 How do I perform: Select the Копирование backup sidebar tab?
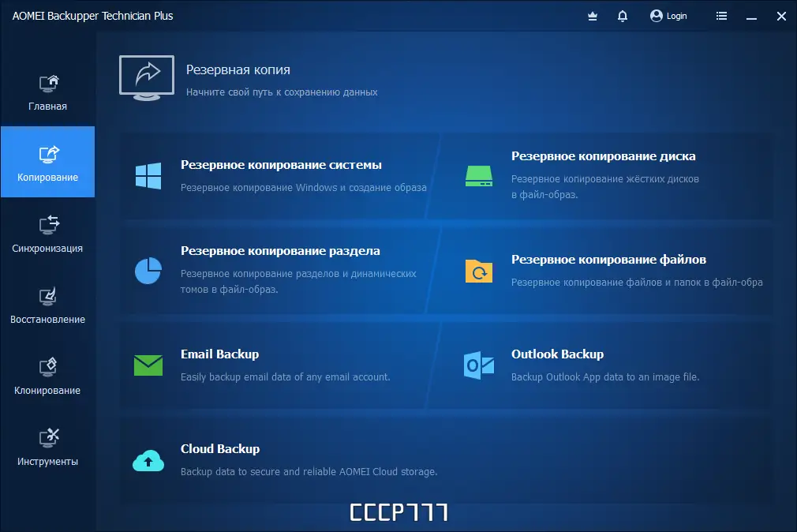[x=48, y=162]
